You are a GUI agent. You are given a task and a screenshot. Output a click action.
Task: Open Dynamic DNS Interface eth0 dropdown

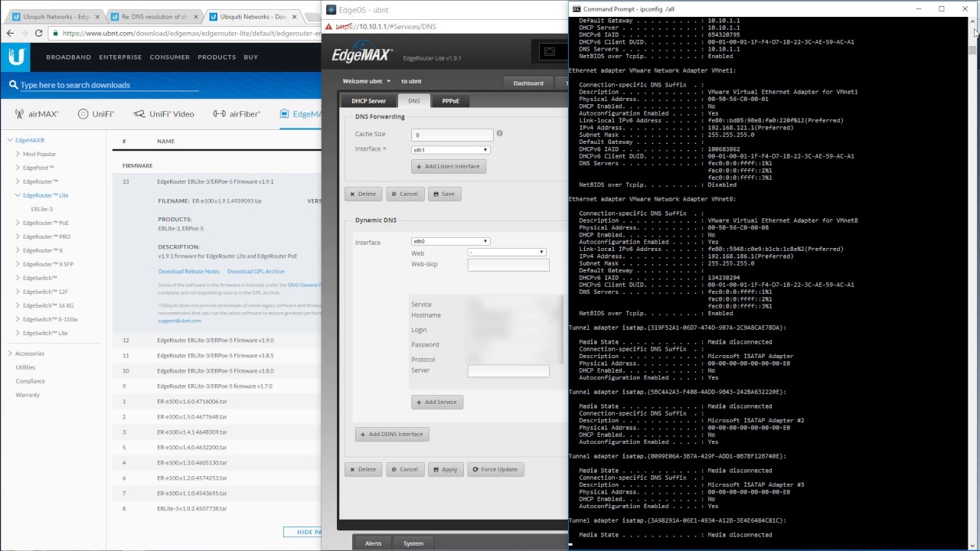click(450, 241)
